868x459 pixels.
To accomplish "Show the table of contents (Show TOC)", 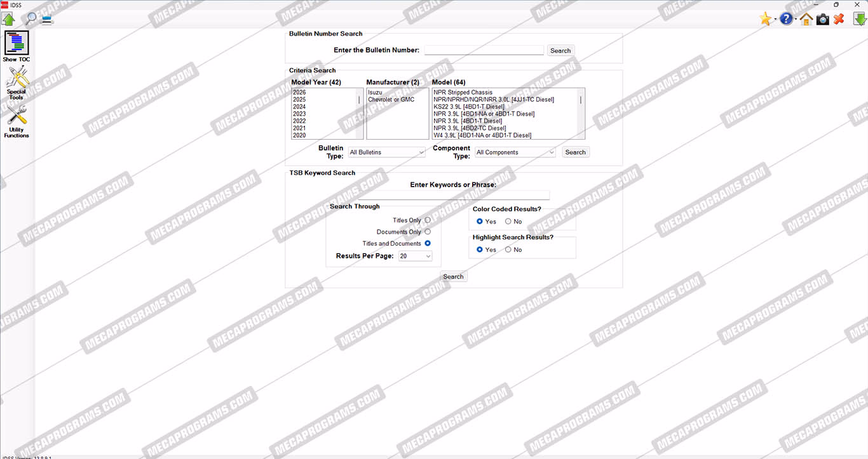I will [17, 46].
